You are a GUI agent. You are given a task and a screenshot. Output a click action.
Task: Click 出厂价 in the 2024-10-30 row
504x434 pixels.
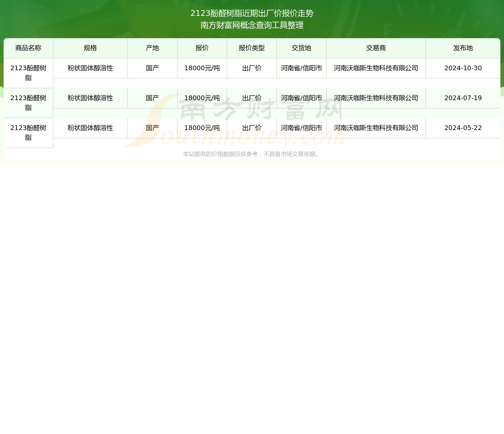click(x=252, y=68)
